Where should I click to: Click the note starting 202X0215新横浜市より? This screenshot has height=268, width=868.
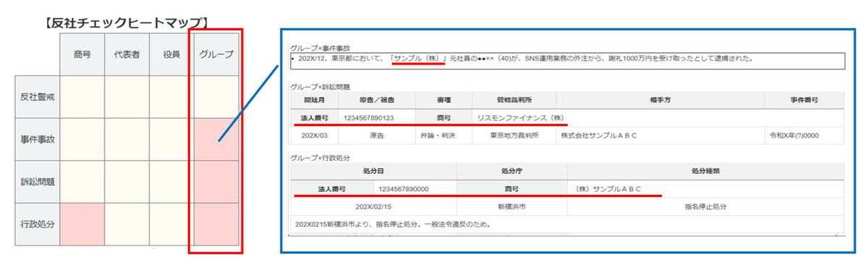pyautogui.click(x=393, y=224)
